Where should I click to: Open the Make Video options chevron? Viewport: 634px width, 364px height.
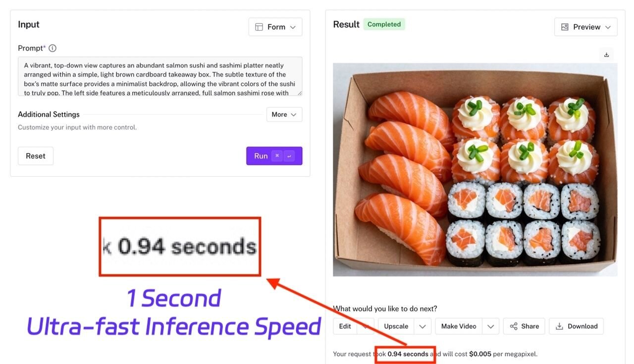490,326
